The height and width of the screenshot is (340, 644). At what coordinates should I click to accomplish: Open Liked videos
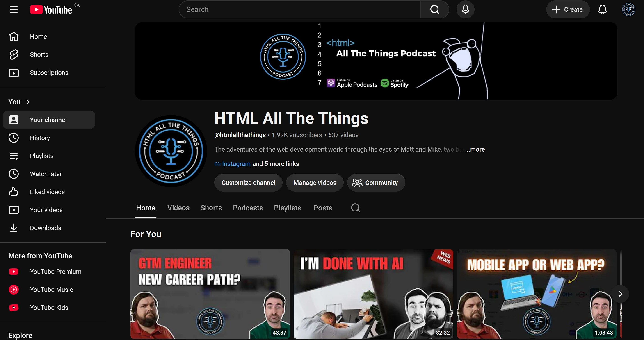click(x=49, y=192)
